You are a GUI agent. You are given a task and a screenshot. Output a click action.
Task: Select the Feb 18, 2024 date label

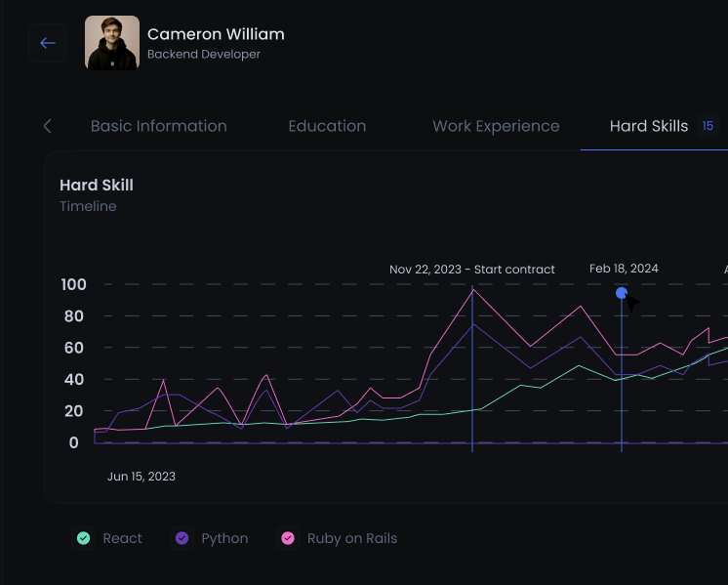point(624,269)
